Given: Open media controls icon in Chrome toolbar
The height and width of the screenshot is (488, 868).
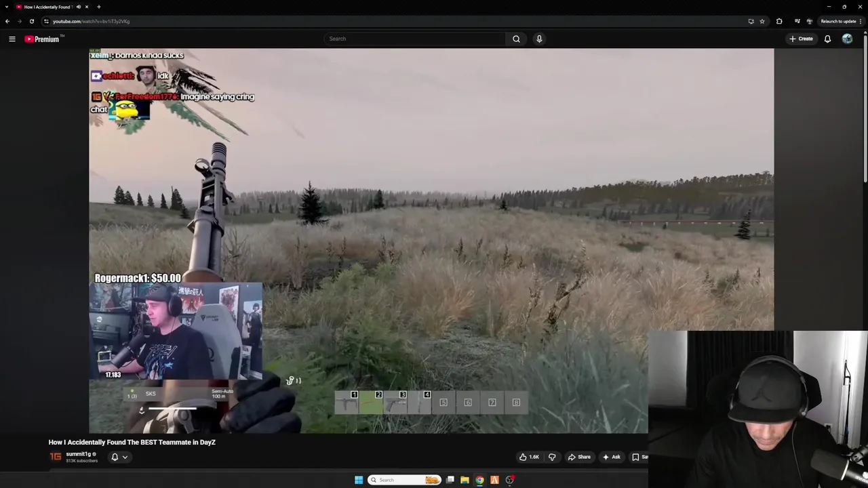Looking at the screenshot, I should pos(797,21).
